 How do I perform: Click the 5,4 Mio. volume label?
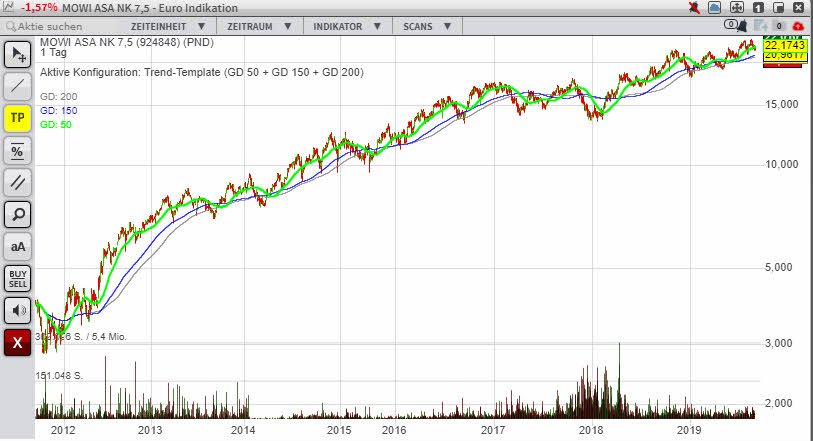[x=109, y=337]
